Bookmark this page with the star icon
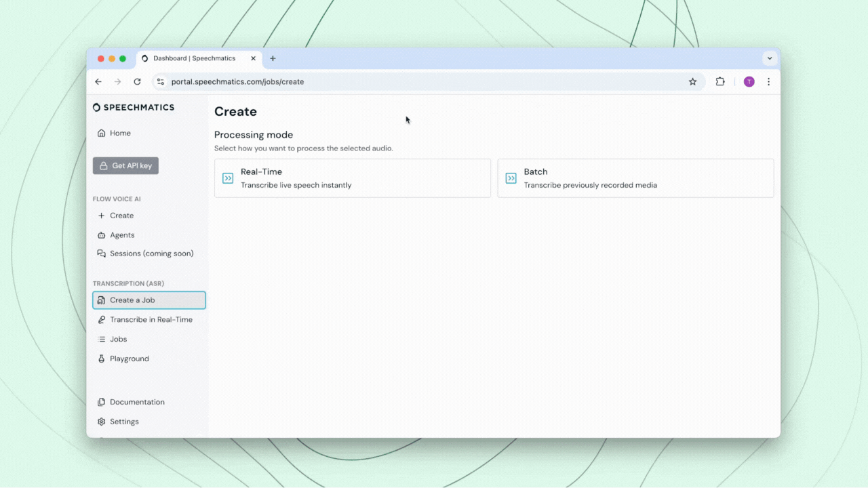868x488 pixels. (x=692, y=81)
